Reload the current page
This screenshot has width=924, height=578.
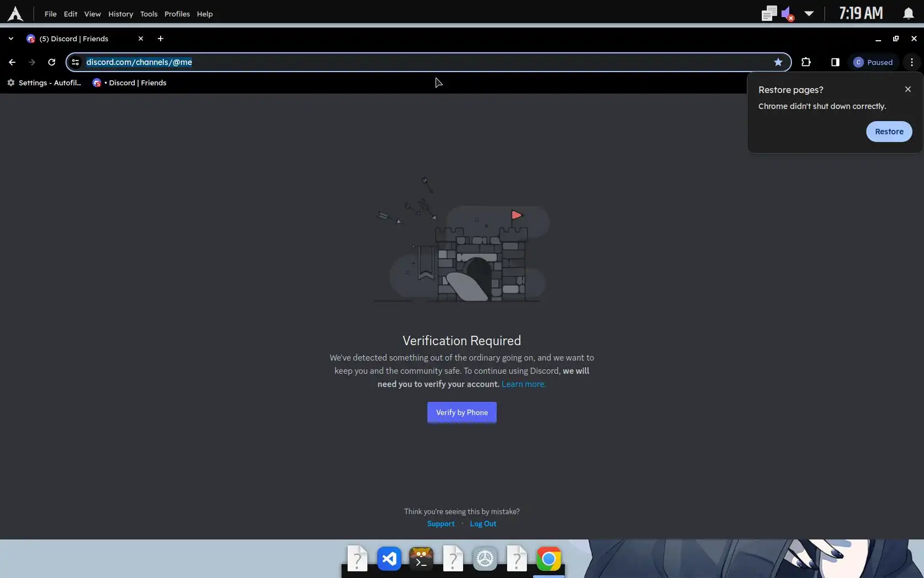tap(52, 62)
